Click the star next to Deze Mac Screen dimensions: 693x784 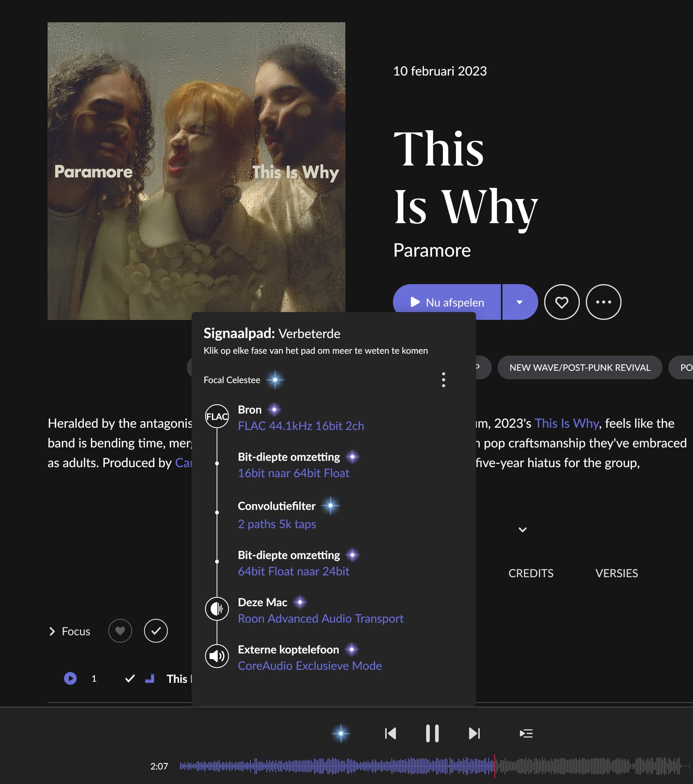[x=300, y=602]
